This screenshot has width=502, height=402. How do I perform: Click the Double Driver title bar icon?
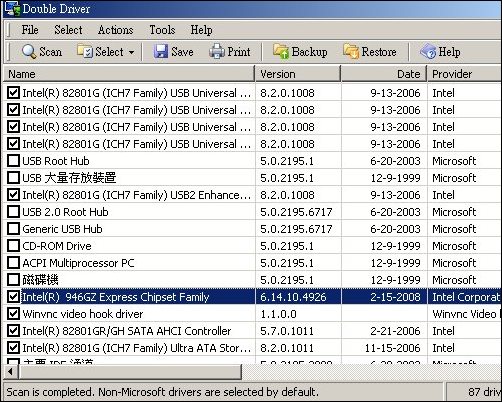(x=12, y=8)
